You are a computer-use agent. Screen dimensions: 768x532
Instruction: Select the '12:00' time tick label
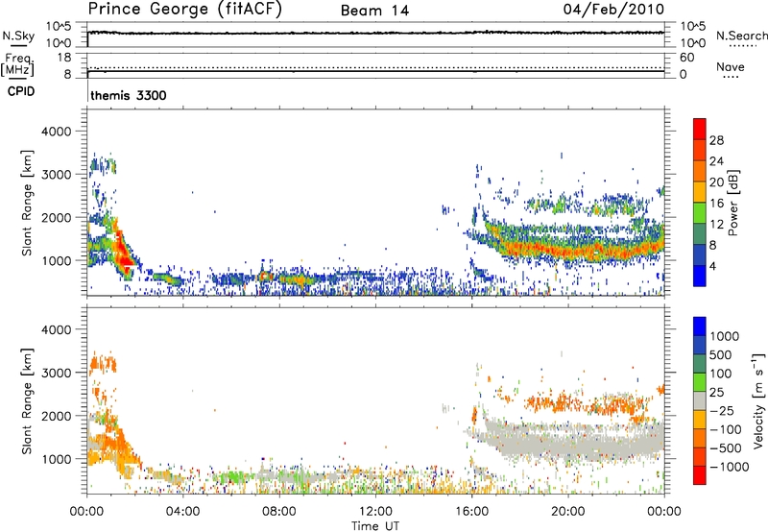(375, 512)
